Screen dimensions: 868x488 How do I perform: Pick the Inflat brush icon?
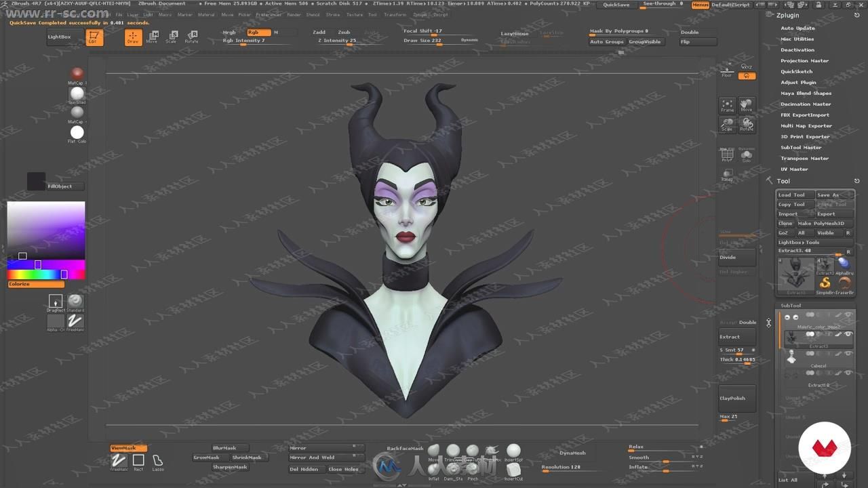[433, 470]
